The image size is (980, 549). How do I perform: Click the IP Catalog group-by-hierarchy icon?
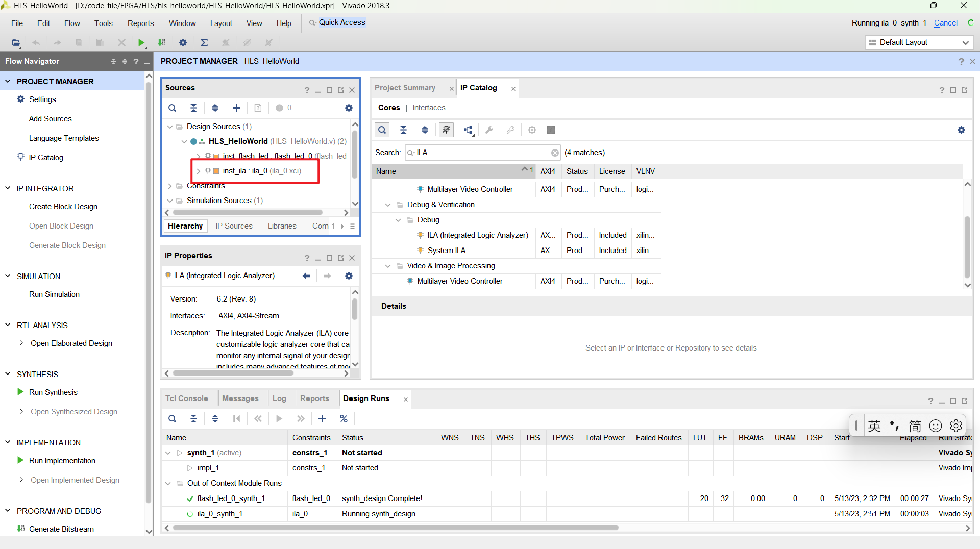[468, 130]
